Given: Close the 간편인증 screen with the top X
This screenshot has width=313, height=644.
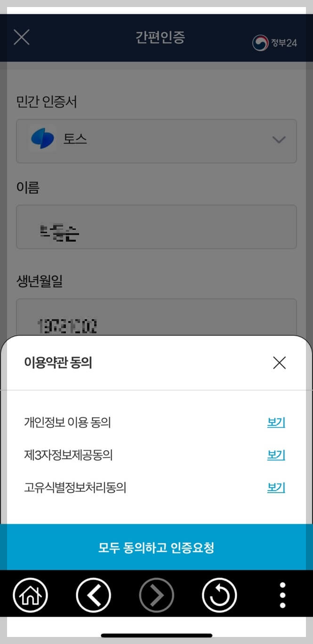Looking at the screenshot, I should [21, 37].
